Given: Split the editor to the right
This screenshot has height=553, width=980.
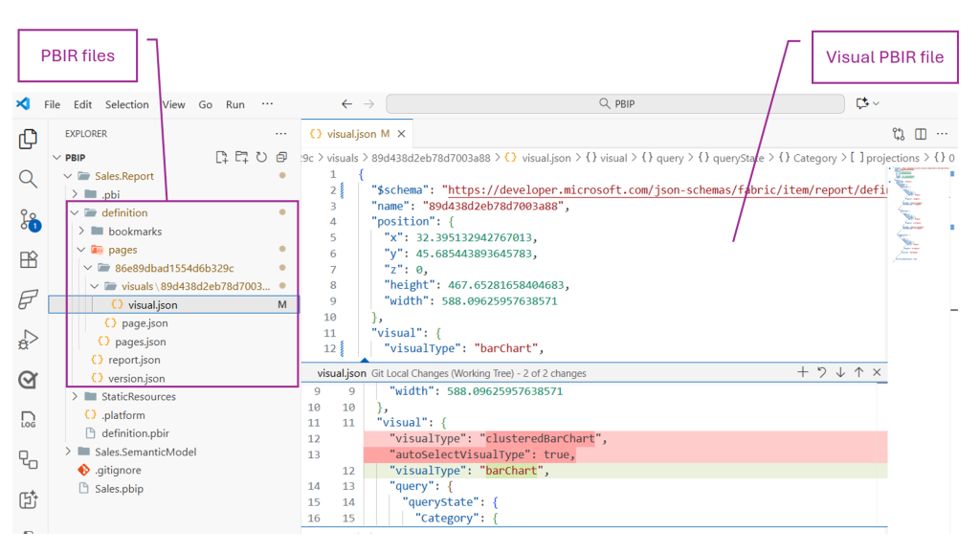Looking at the screenshot, I should pyautogui.click(x=920, y=135).
